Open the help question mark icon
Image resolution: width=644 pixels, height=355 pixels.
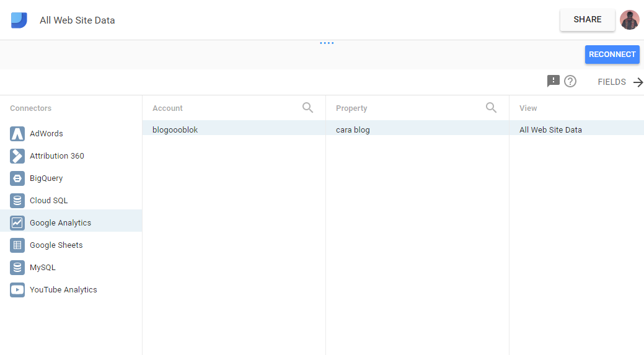coord(570,81)
